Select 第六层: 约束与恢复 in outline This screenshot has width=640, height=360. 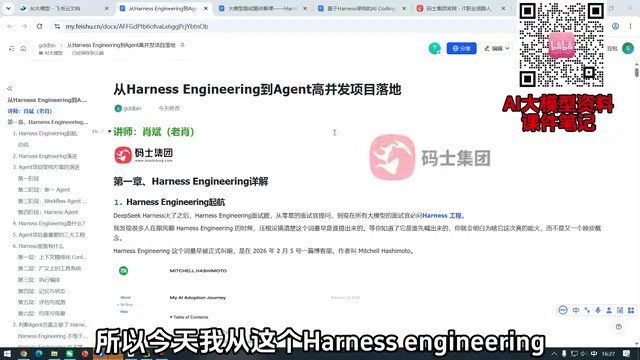point(41,313)
